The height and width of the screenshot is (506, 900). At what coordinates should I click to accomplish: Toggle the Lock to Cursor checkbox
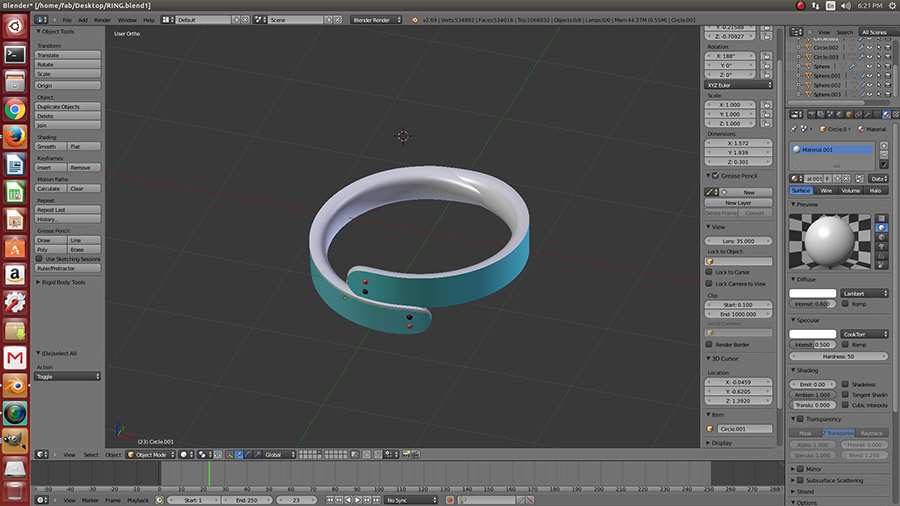tap(709, 272)
